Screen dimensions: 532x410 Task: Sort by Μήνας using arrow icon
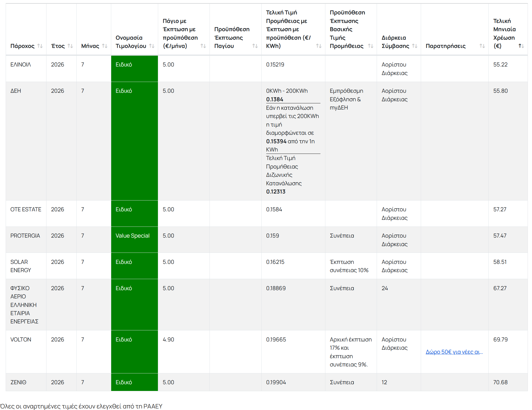coord(104,46)
